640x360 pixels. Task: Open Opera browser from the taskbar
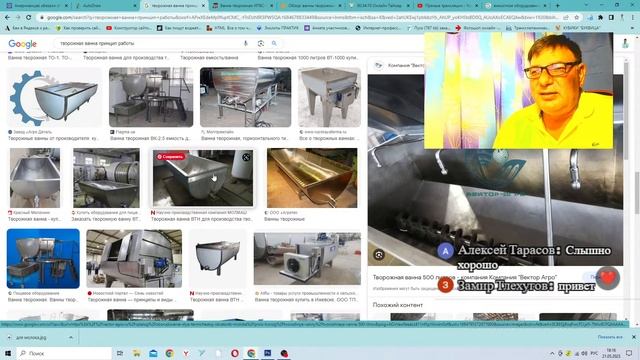tap(235, 353)
